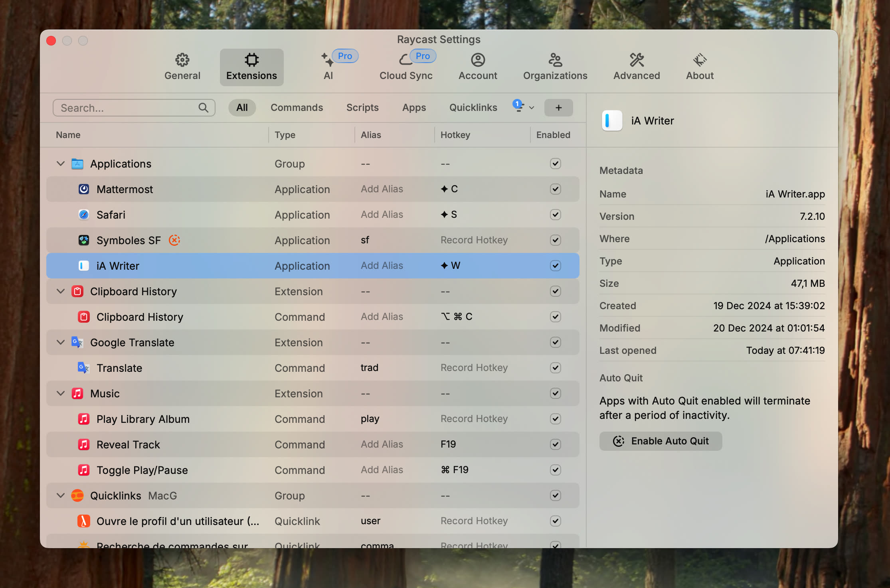
Task: Click the Reveal Track music icon
Action: [83, 444]
